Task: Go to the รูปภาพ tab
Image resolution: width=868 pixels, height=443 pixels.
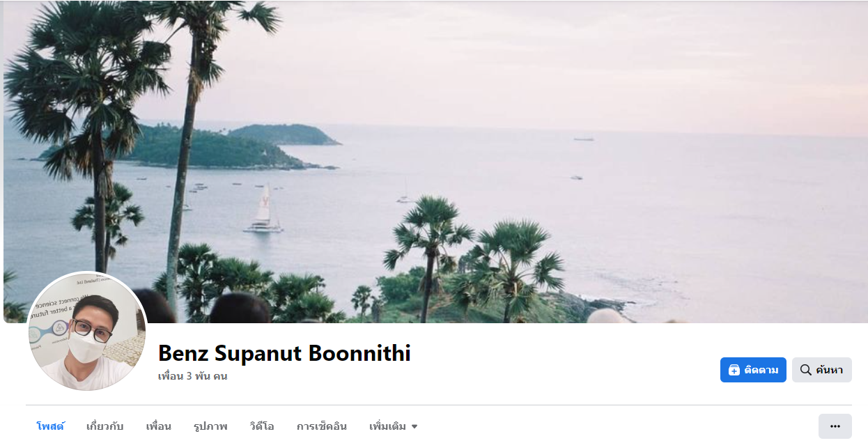Action: 210,426
